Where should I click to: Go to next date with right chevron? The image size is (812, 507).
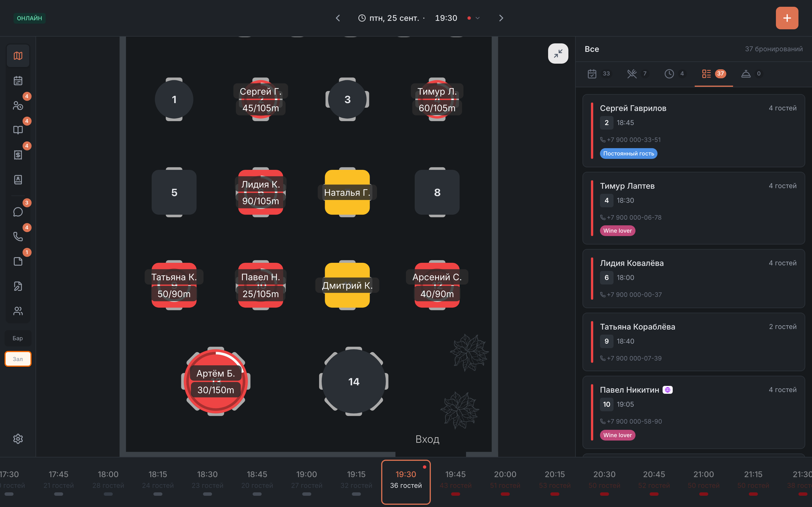pyautogui.click(x=501, y=18)
